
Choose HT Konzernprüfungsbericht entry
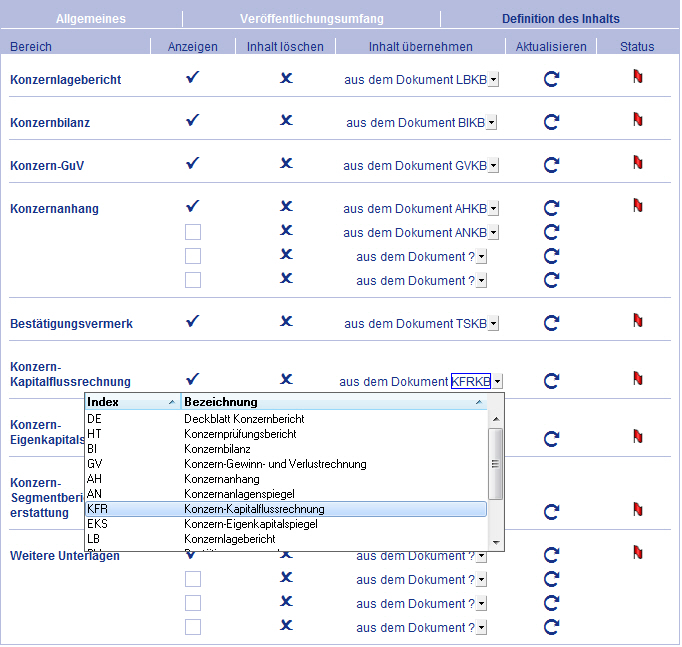coord(286,434)
